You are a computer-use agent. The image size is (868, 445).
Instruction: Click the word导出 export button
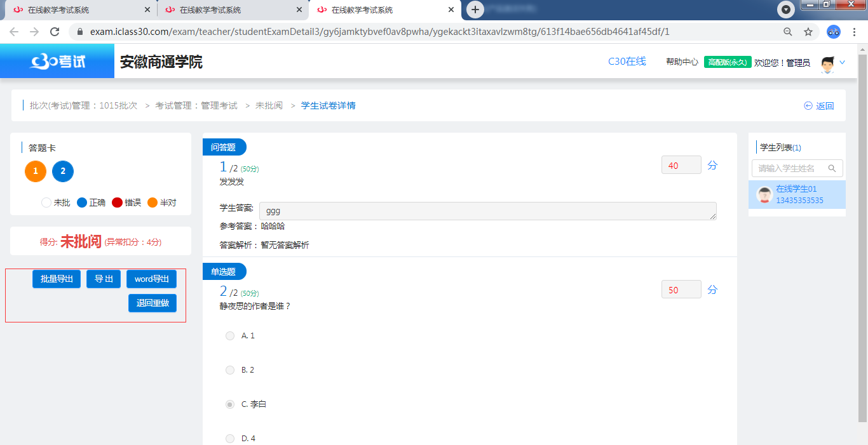(151, 279)
